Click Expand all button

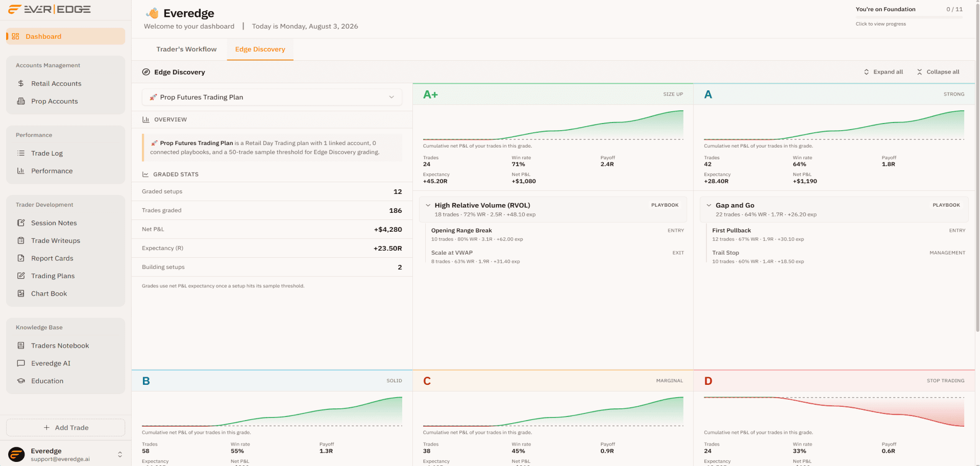click(x=884, y=72)
